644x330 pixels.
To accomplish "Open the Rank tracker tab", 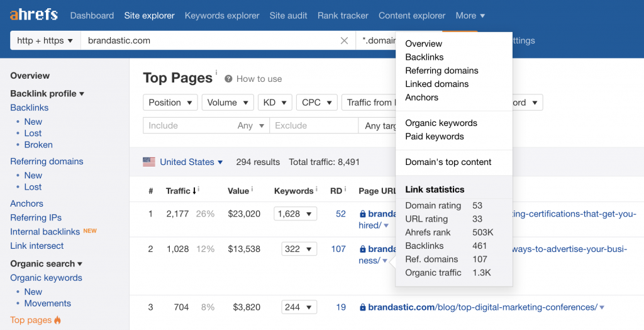I will 343,16.
